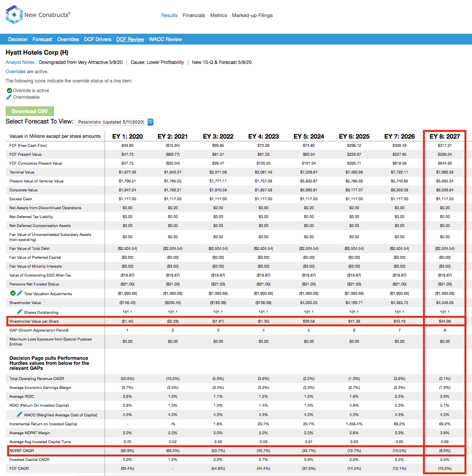Click pencil icon beside Total Valuation Adjustments
The height and width of the screenshot is (476, 472).
click(19, 293)
